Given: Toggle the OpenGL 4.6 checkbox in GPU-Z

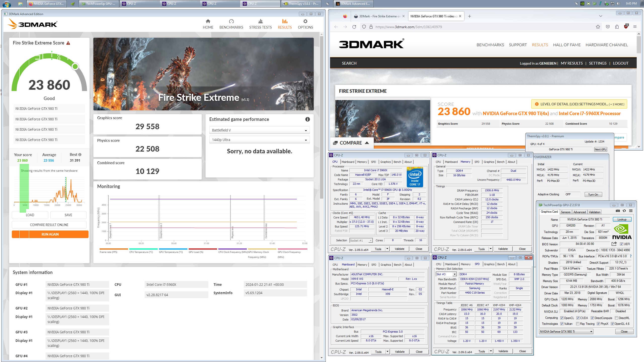Looking at the screenshot, I should 613,324.
